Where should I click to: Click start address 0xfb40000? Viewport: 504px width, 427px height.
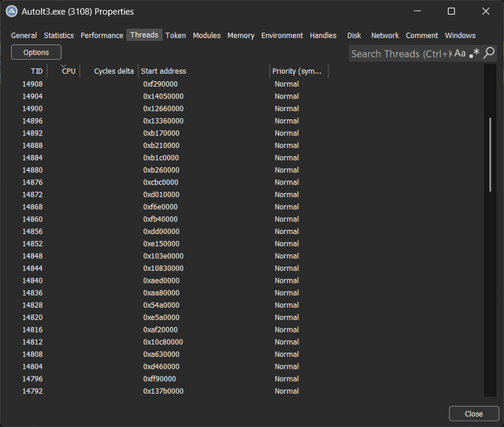[x=160, y=219]
